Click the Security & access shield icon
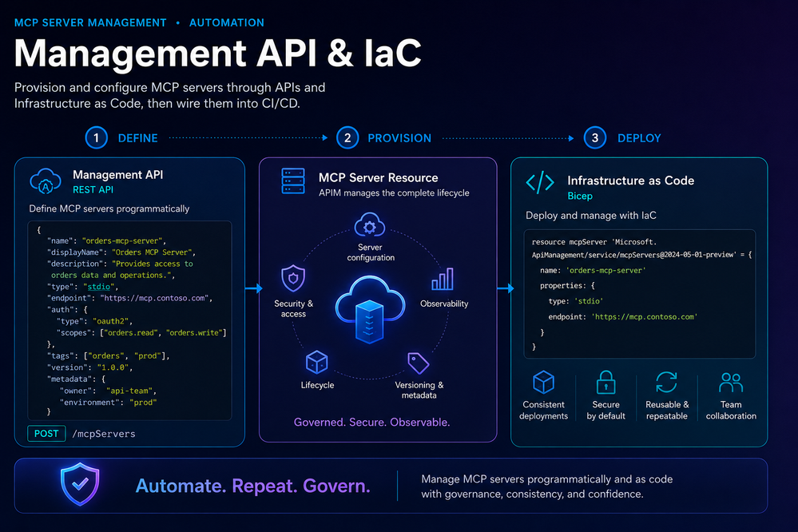The image size is (798, 532). pyautogui.click(x=293, y=278)
